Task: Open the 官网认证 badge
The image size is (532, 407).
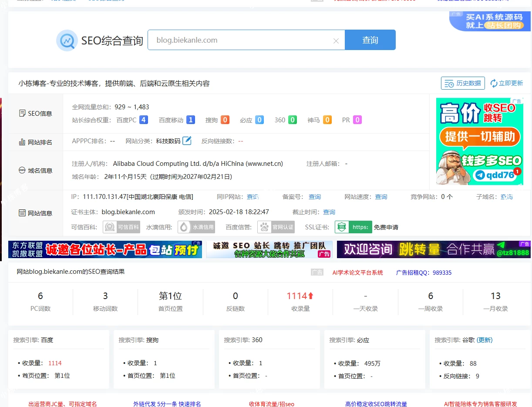Action: [x=276, y=227]
